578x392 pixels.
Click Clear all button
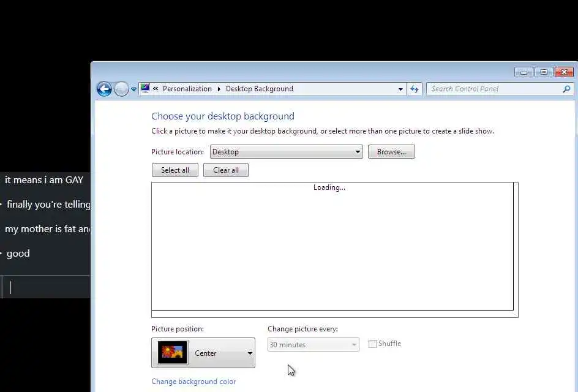click(226, 170)
